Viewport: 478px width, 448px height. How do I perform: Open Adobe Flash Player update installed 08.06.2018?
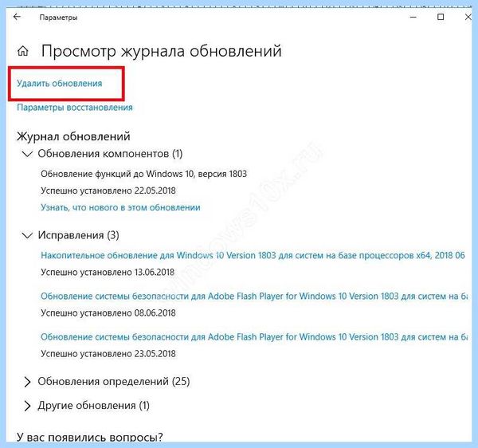click(x=254, y=296)
